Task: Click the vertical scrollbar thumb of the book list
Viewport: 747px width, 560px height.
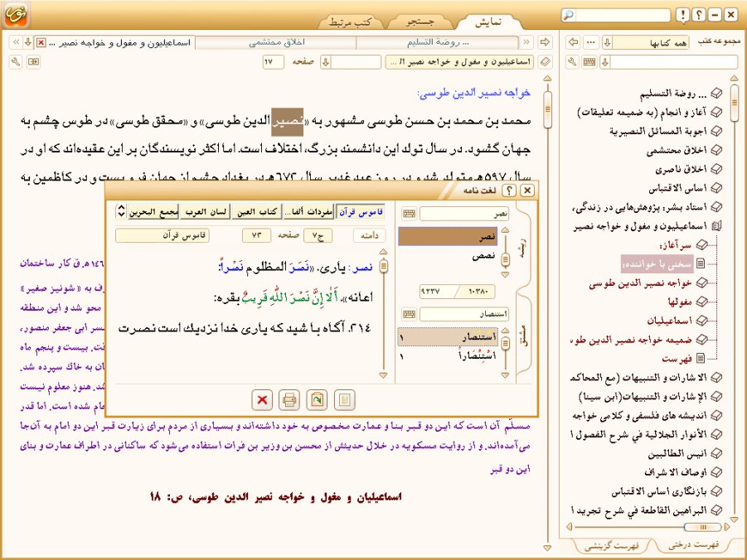Action: [x=734, y=104]
